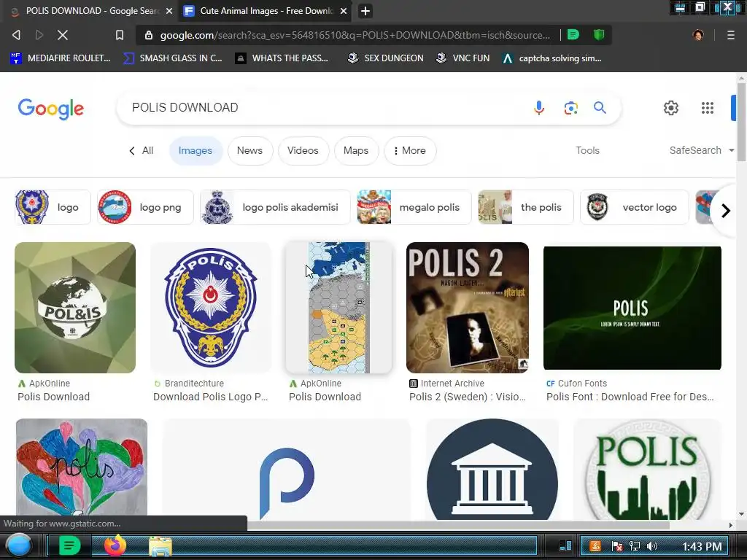Open the colorful hand-drawn polis image
The image size is (747, 560).
[x=82, y=467]
